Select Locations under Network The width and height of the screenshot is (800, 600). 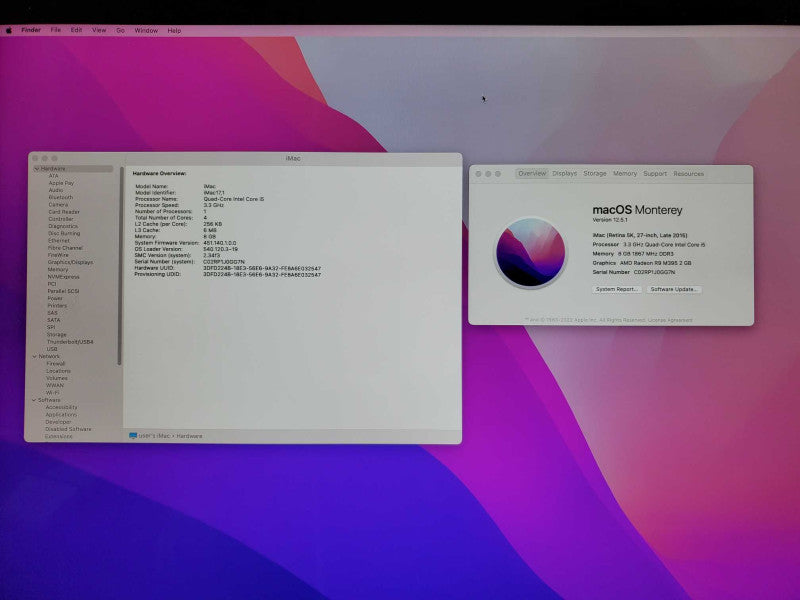[x=58, y=371]
